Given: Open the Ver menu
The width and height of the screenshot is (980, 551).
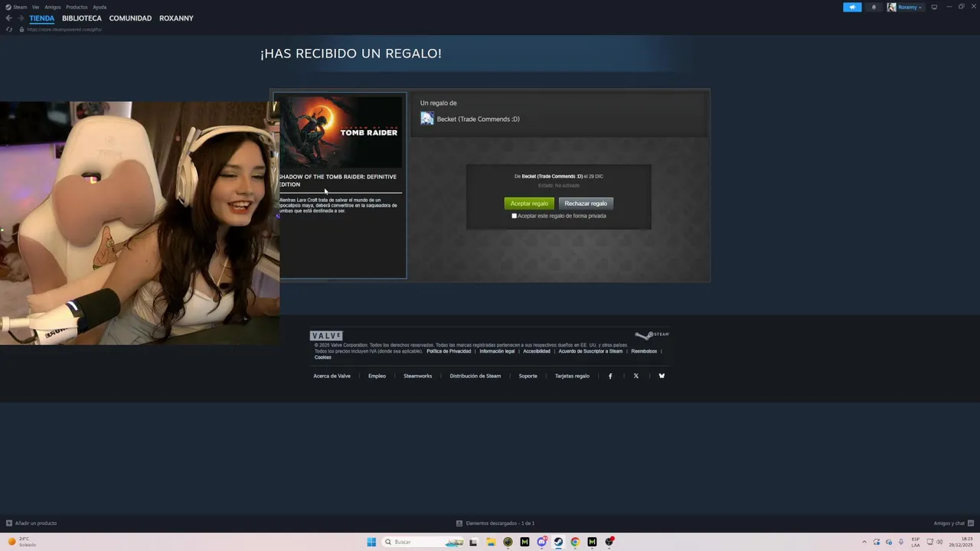Looking at the screenshot, I should point(35,7).
